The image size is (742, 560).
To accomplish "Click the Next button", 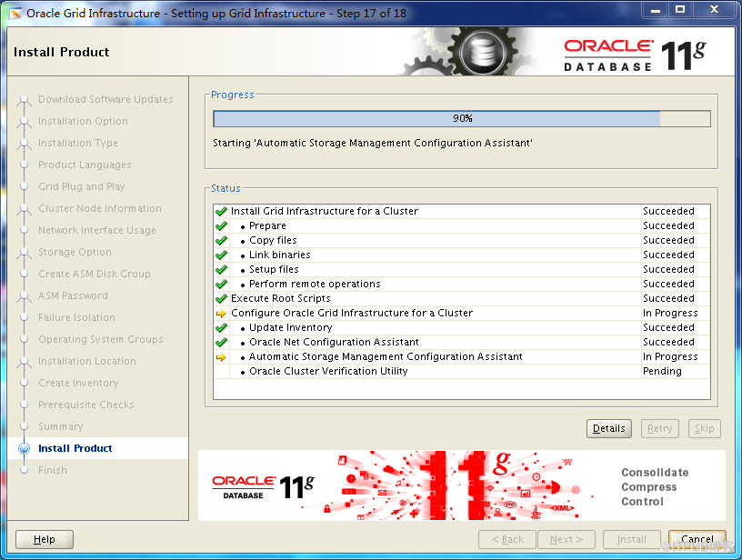I will (x=566, y=539).
